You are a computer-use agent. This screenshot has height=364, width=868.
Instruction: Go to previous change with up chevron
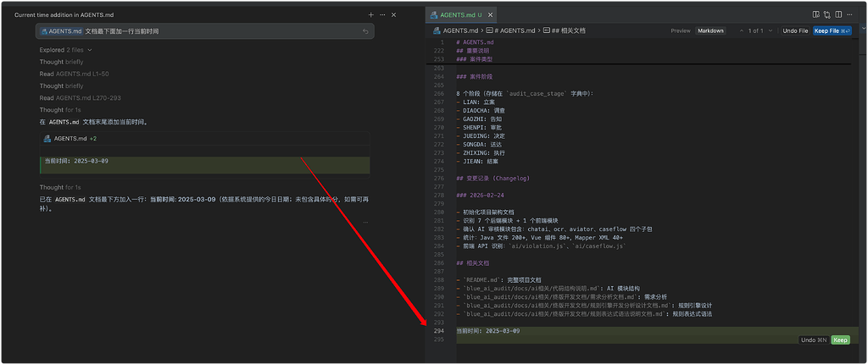741,31
